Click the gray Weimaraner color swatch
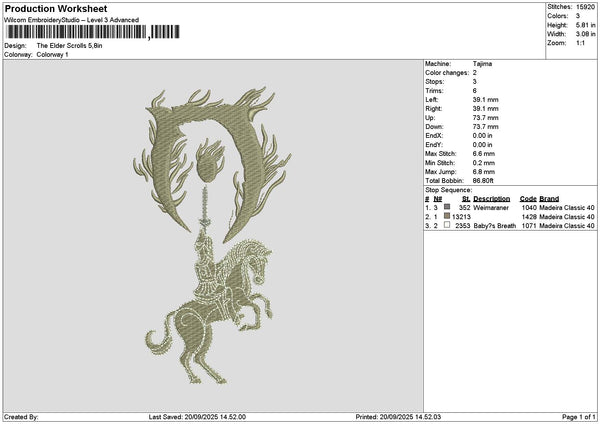This screenshot has height=424, width=600. [447, 207]
